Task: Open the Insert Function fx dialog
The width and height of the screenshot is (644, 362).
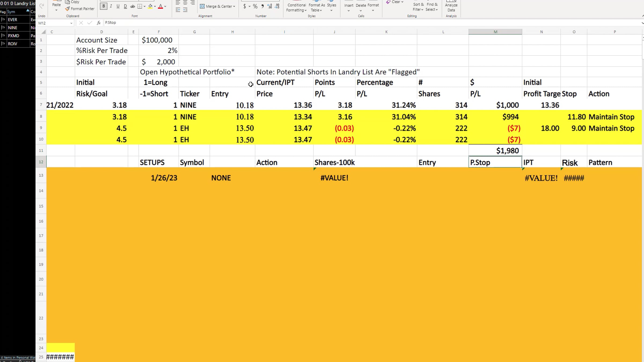Action: point(99,23)
